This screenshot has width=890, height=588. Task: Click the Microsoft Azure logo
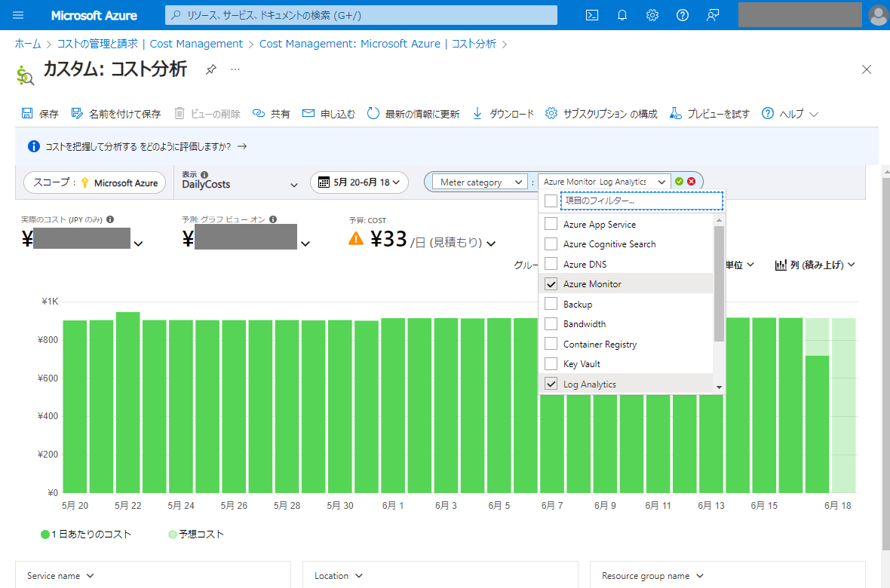[x=94, y=15]
